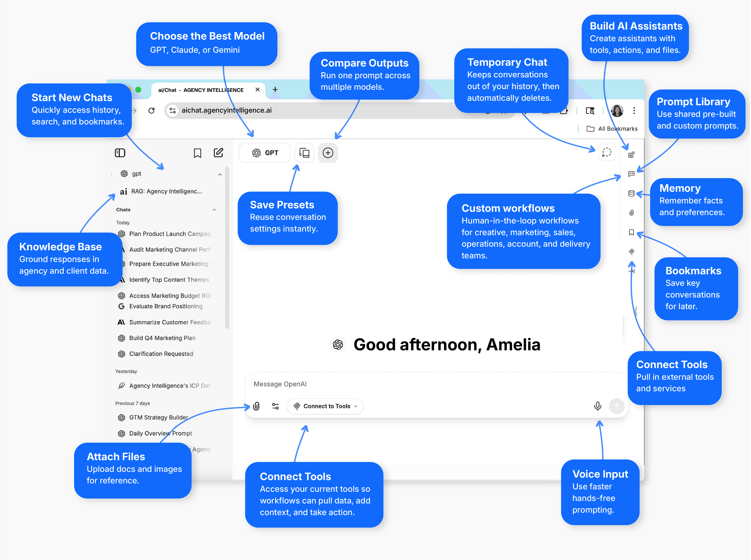751x560 pixels.
Task: Close the ai/Chat browser tab
Action: tap(257, 90)
